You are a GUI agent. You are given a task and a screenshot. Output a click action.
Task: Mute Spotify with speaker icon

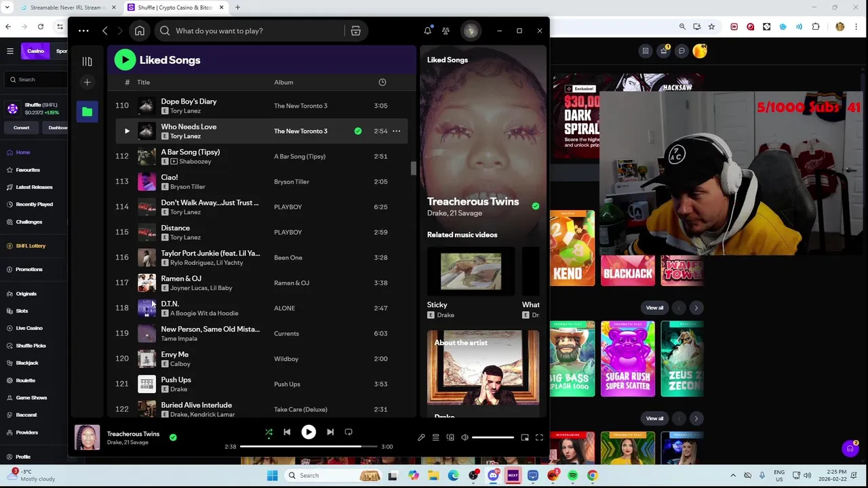465,437
